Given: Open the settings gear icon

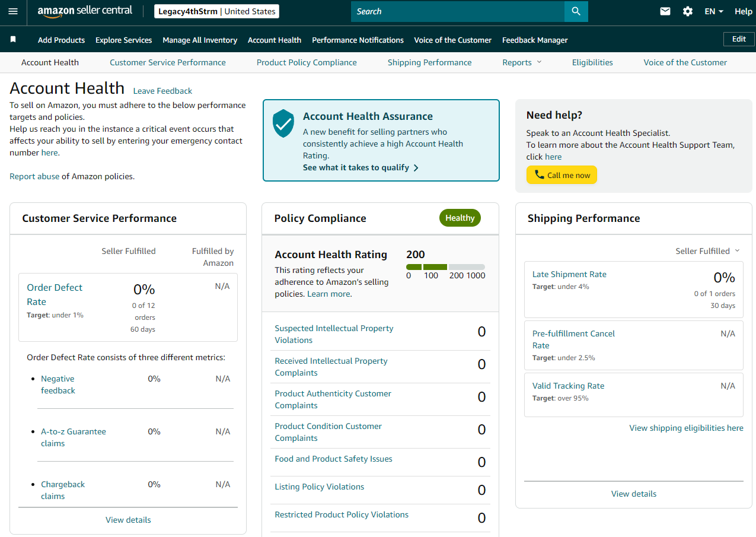Looking at the screenshot, I should click(x=688, y=11).
